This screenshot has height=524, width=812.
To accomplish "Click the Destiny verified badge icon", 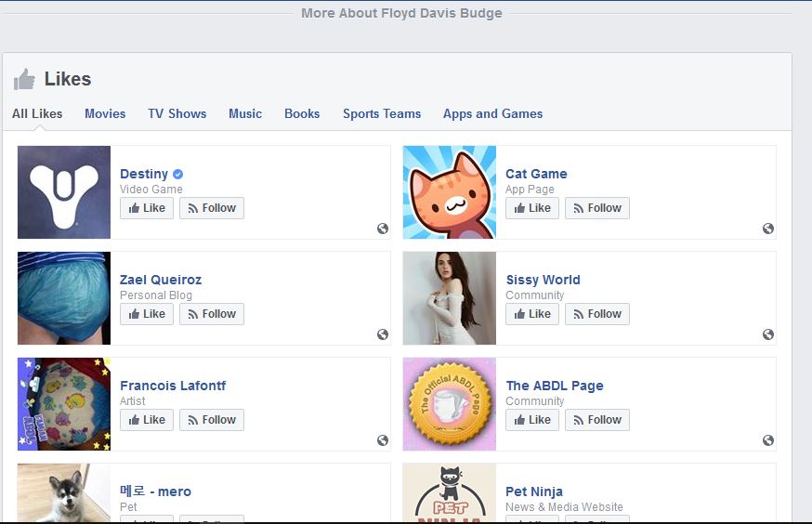I will point(177,174).
